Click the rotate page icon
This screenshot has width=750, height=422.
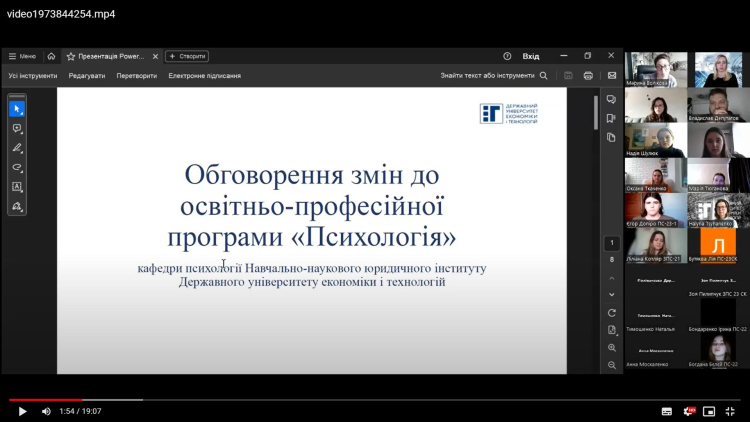(612, 313)
